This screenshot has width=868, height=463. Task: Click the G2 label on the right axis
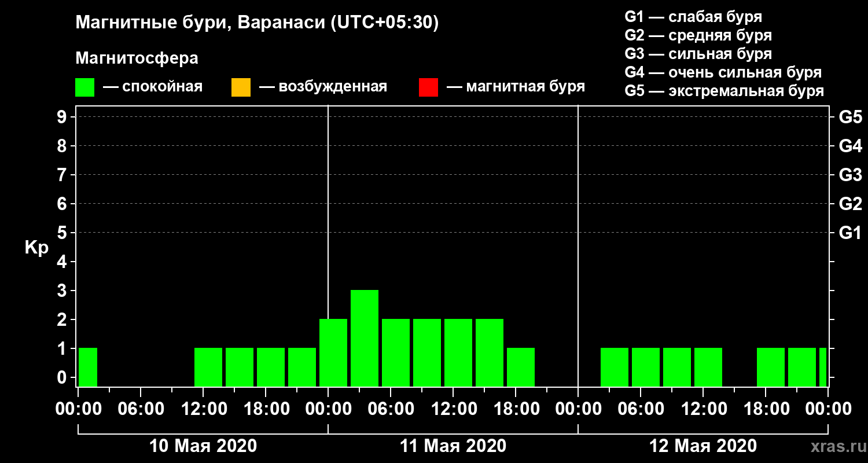point(850,204)
